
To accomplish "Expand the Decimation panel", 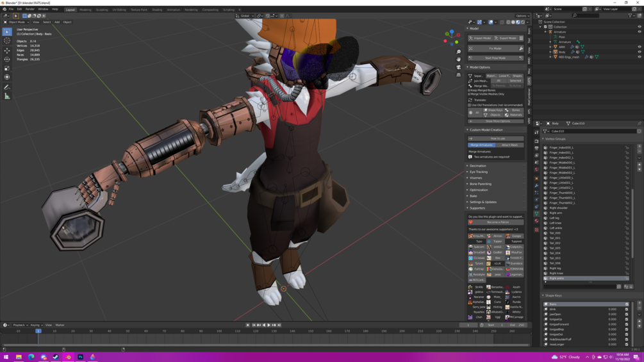I will point(496,166).
